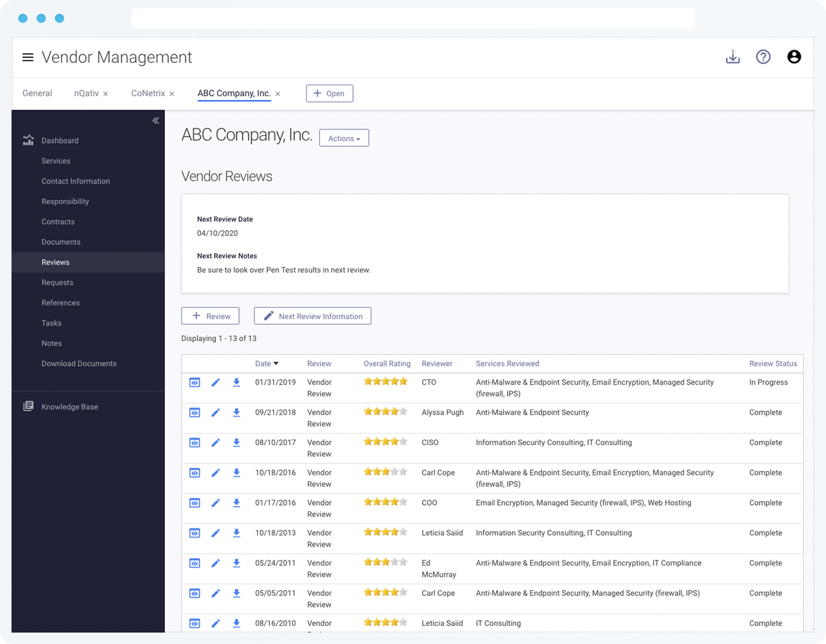View the 10/18/2013 review
The width and height of the screenshot is (826, 644).
[x=195, y=533]
